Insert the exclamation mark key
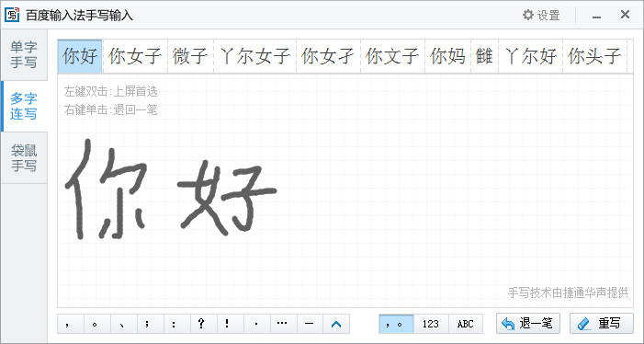This screenshot has height=344, width=644. [x=230, y=324]
